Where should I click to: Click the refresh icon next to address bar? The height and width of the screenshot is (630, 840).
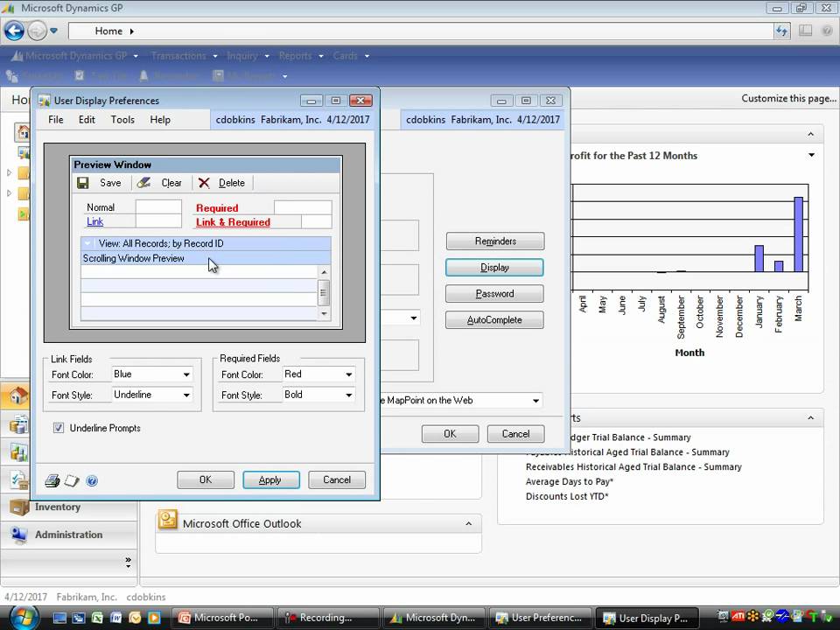tap(781, 31)
